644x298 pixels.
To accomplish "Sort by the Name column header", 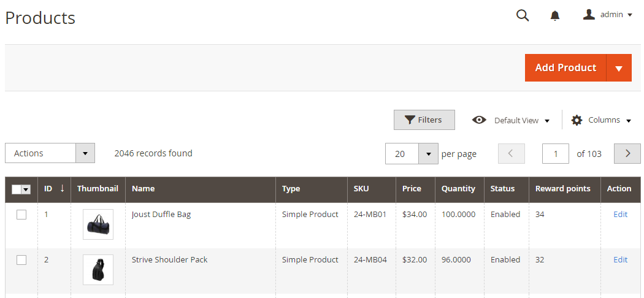I will (144, 189).
